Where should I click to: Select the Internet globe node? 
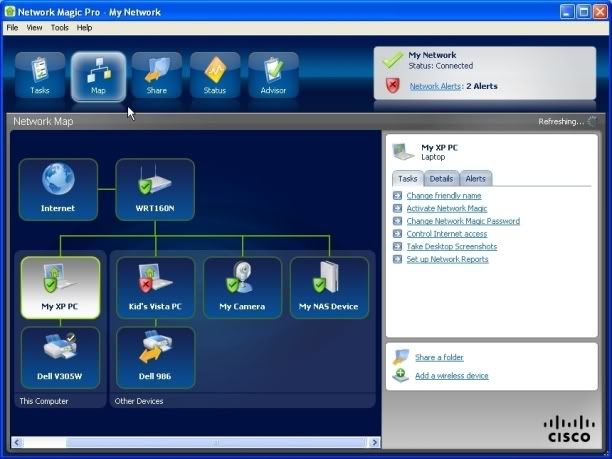coord(58,189)
